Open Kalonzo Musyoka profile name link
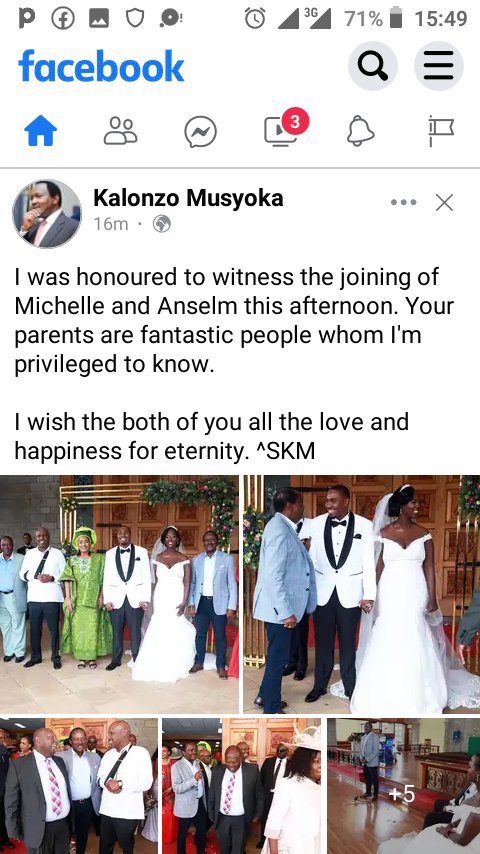 [188, 198]
